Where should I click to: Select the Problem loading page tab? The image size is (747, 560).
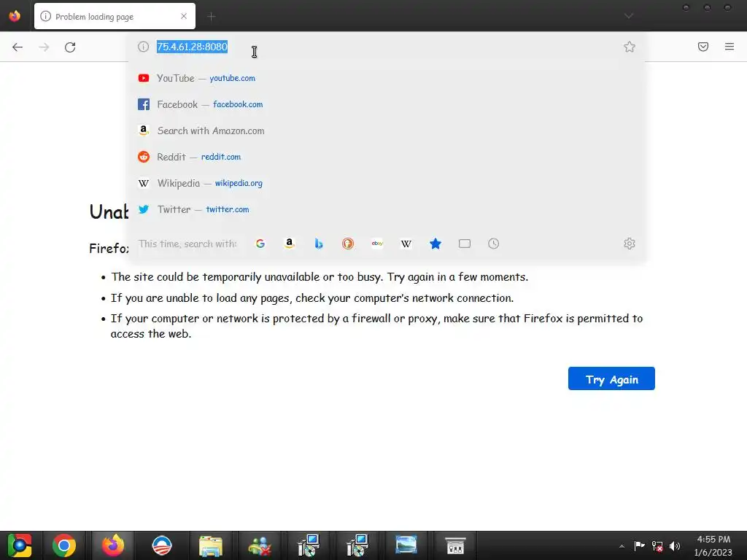click(115, 16)
